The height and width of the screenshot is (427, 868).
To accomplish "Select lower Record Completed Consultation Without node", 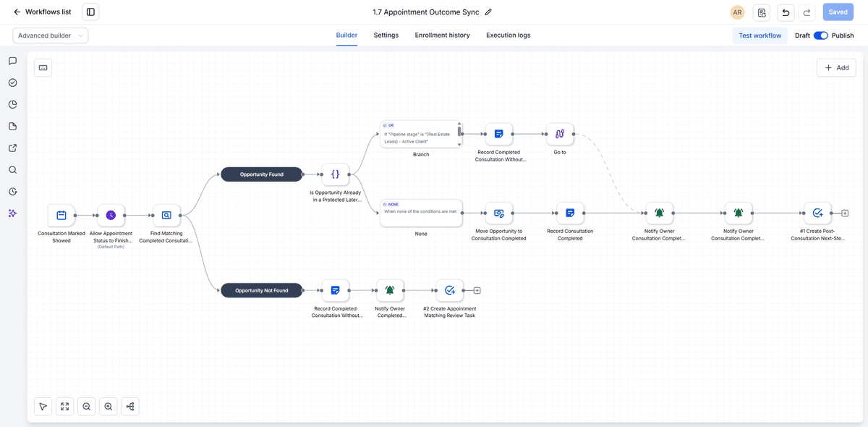I will tap(335, 290).
